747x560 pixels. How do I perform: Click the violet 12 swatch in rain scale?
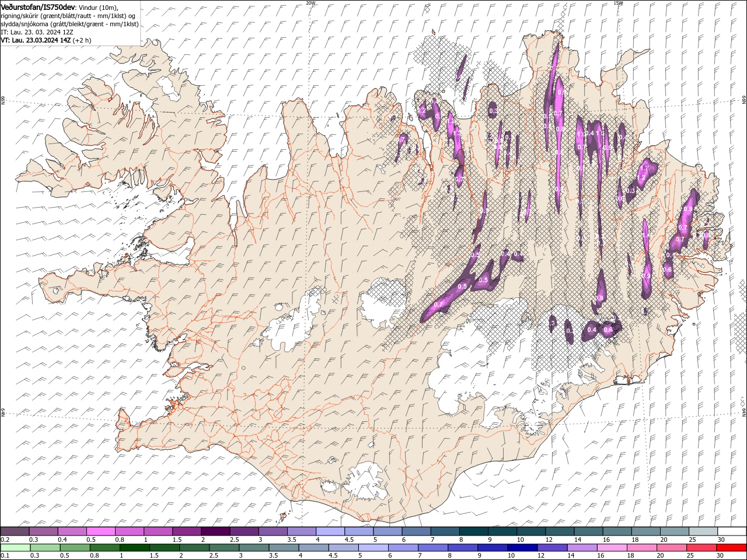552,548
